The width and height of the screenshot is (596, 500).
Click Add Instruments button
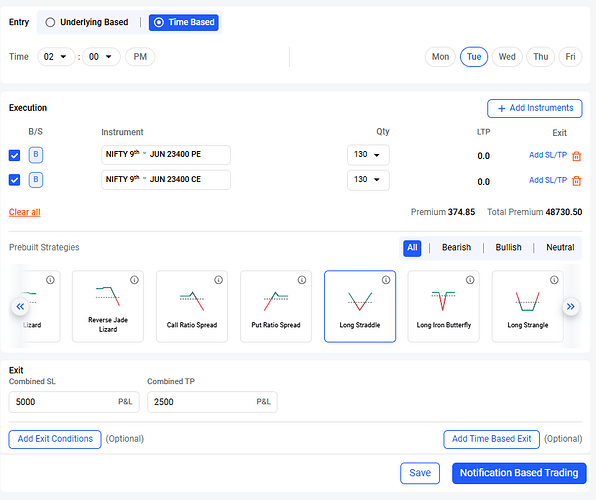coord(534,108)
